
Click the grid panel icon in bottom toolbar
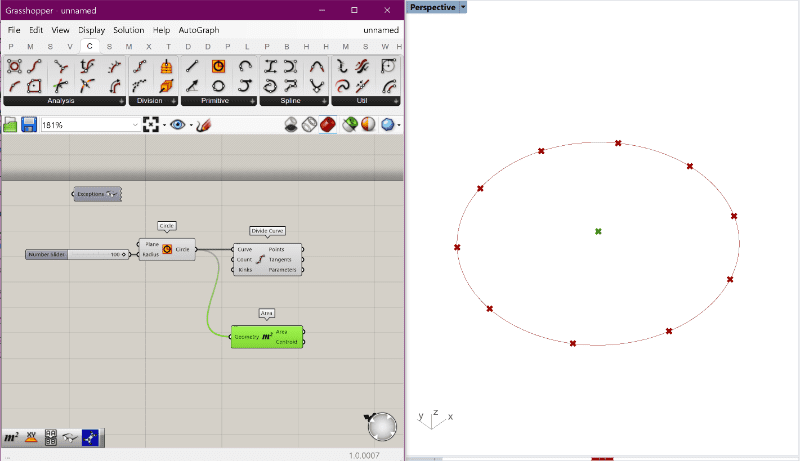coord(51,438)
